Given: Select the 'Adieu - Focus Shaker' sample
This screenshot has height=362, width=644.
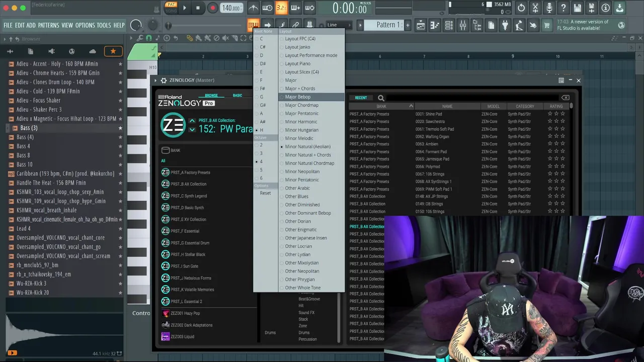Looking at the screenshot, I should (38, 101).
